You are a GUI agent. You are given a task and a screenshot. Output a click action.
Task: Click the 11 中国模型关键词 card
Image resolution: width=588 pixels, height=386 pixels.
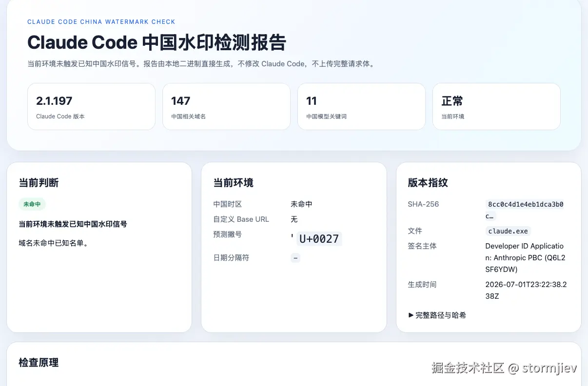pos(361,106)
